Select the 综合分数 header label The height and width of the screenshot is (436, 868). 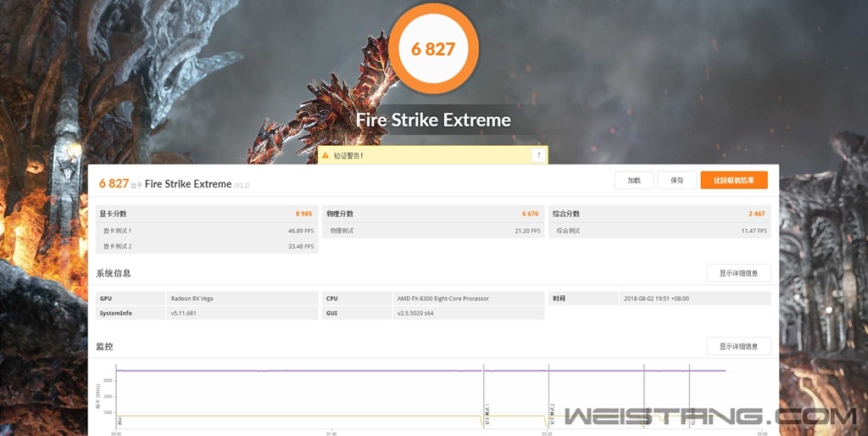click(x=566, y=214)
